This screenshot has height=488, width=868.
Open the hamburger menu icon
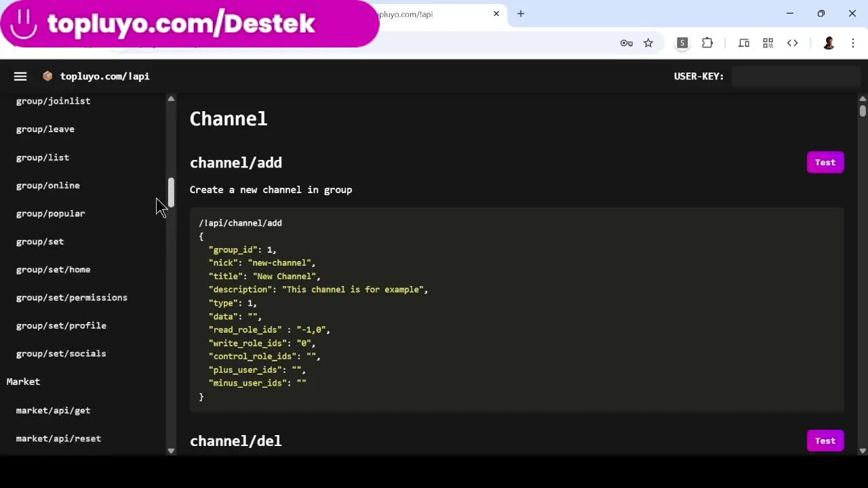click(x=20, y=77)
